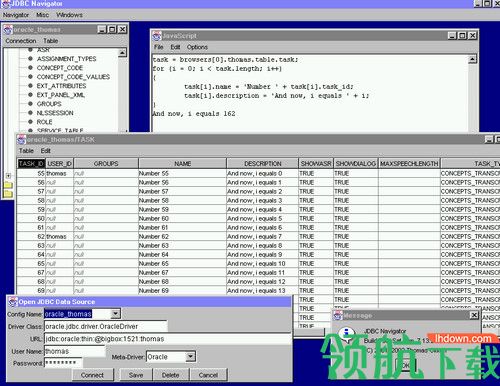Open Options menu in JavaScript window

click(x=197, y=47)
